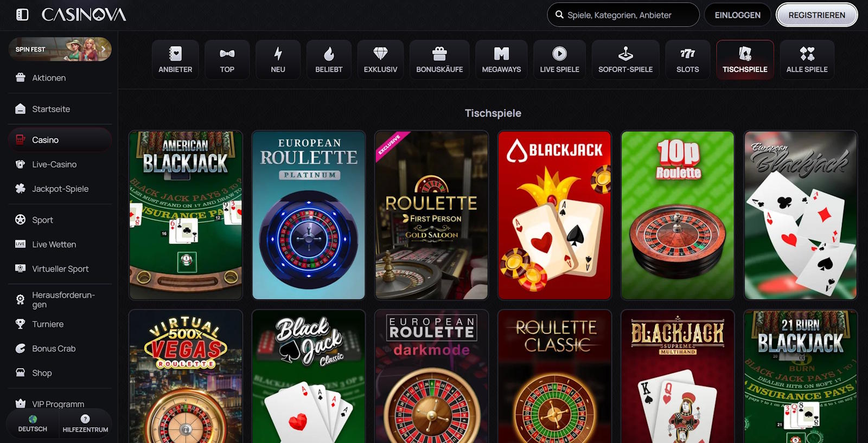Open the Anbieter category tab
The image size is (868, 443).
[x=175, y=60]
